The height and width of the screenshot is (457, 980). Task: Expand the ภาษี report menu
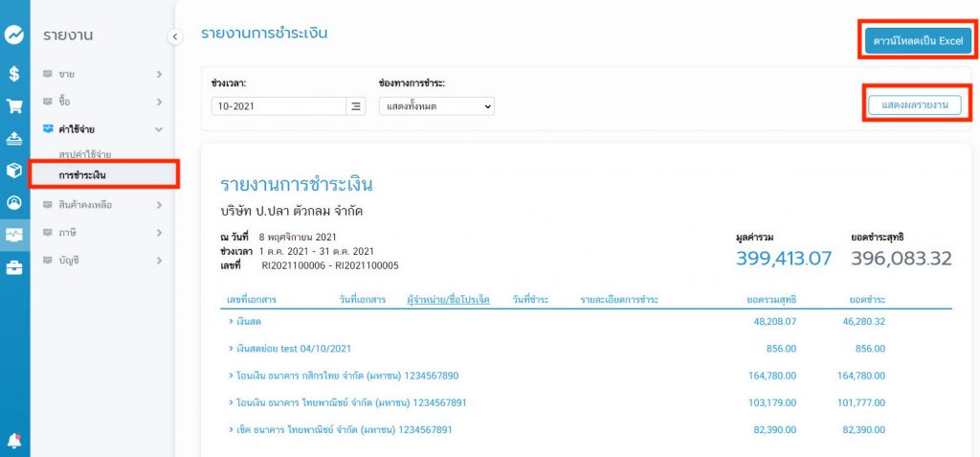103,232
